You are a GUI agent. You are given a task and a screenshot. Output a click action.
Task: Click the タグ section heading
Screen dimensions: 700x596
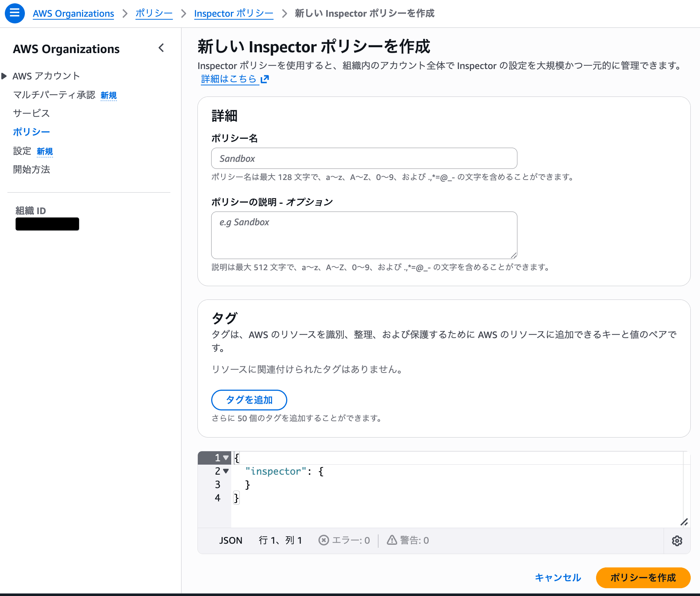point(225,318)
